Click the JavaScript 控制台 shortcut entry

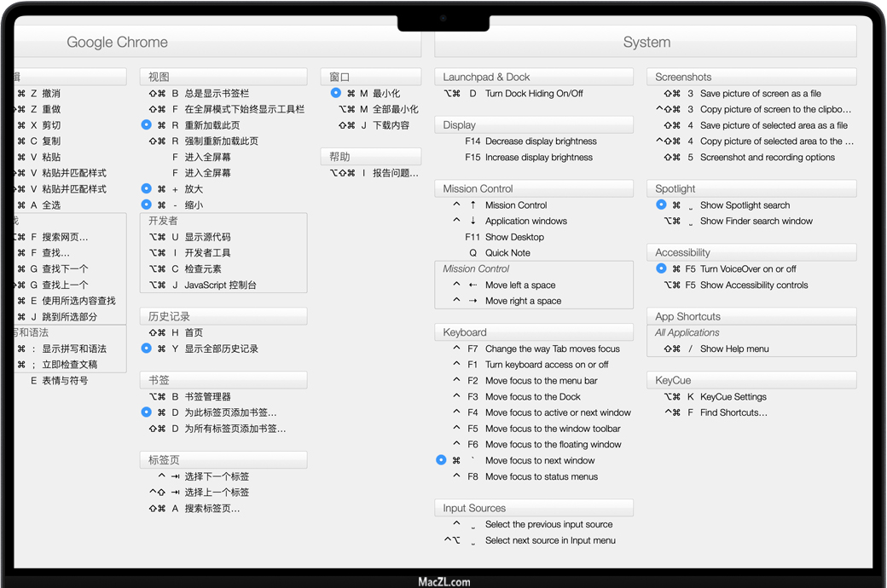click(x=220, y=285)
